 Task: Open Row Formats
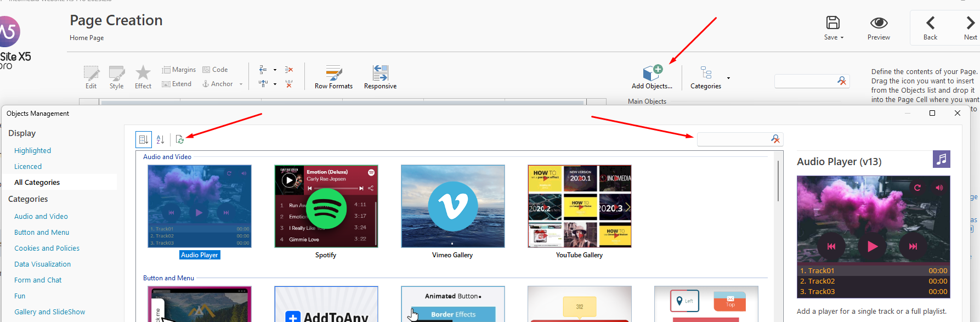pos(333,77)
